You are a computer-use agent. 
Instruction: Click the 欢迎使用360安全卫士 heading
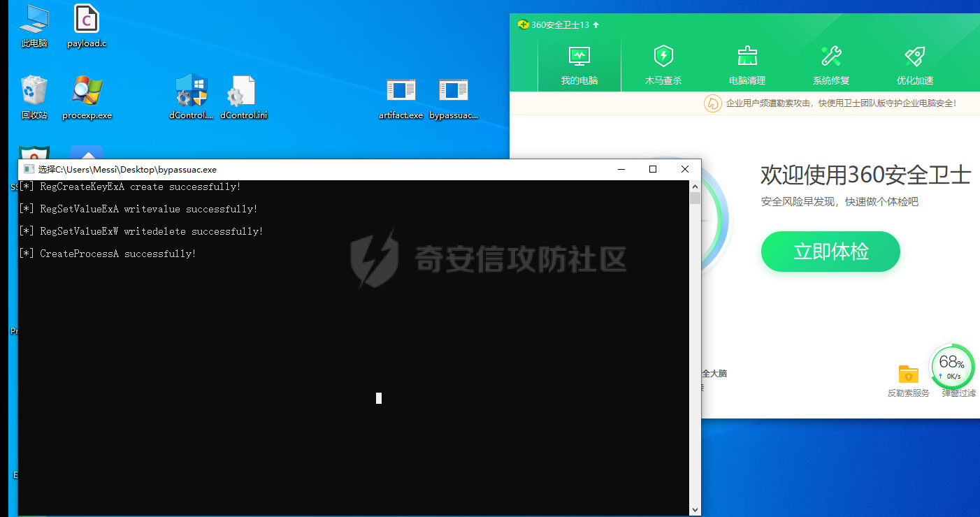point(865,175)
